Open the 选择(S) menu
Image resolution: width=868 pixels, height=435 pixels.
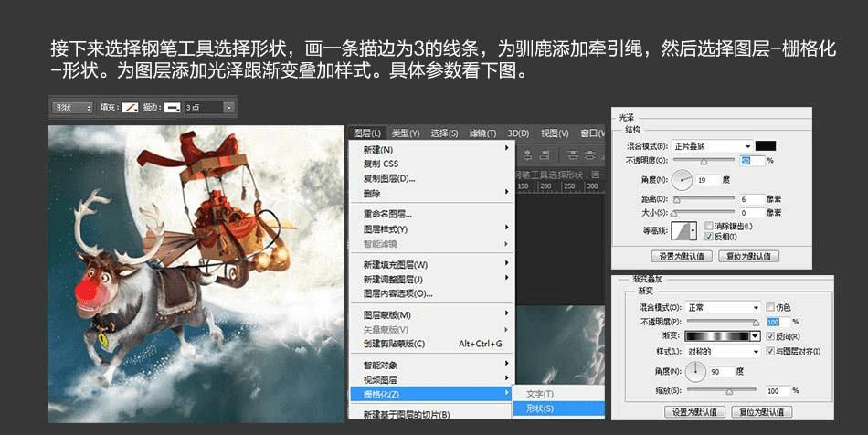[x=444, y=133]
